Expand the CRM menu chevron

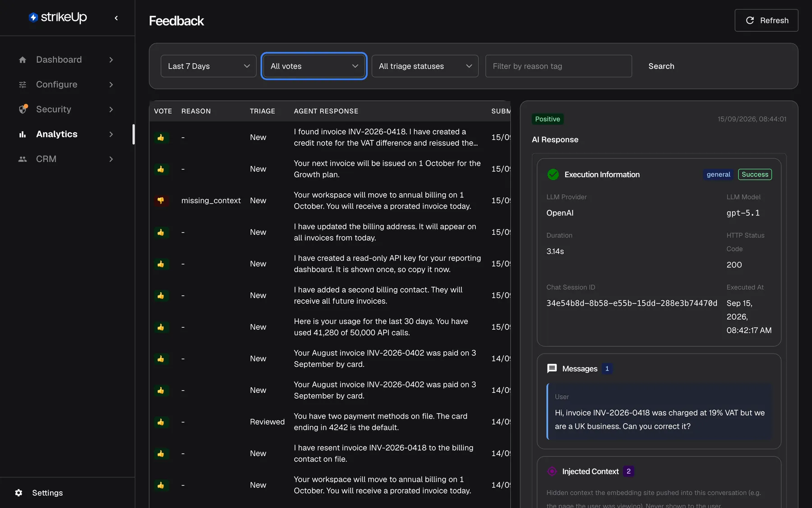[111, 159]
